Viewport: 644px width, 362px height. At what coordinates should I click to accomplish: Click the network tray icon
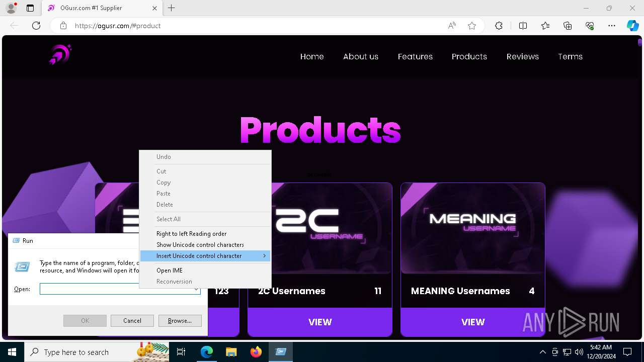coord(567,352)
